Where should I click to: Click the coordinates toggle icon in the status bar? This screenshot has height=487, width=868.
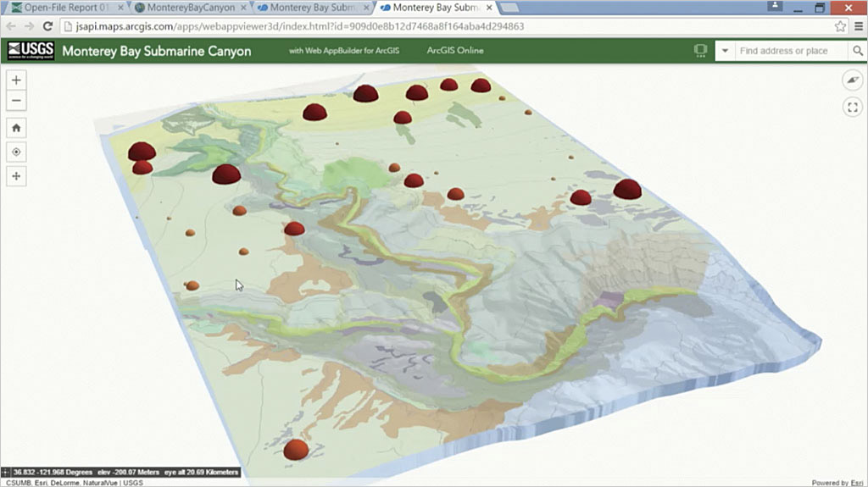(x=6, y=472)
